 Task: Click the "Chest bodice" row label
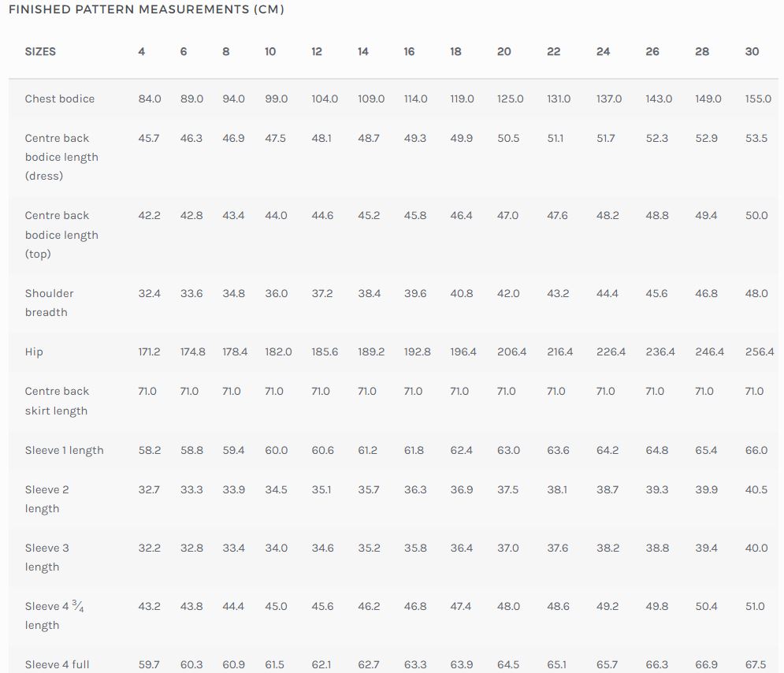59,99
